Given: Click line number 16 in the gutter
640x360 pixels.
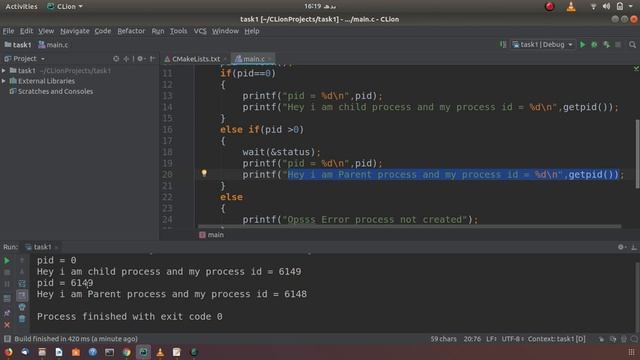Looking at the screenshot, I should (167, 129).
